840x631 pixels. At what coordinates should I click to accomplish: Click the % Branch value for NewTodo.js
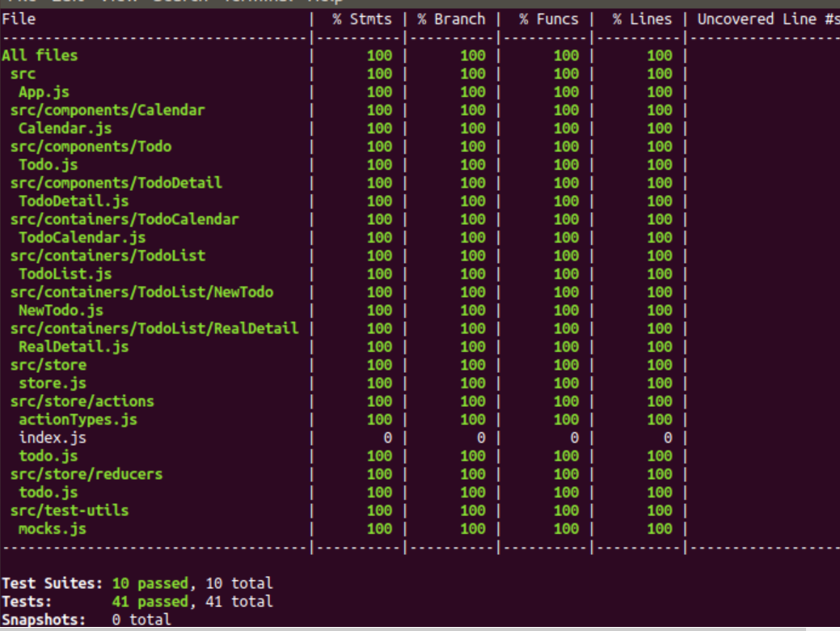tap(472, 311)
